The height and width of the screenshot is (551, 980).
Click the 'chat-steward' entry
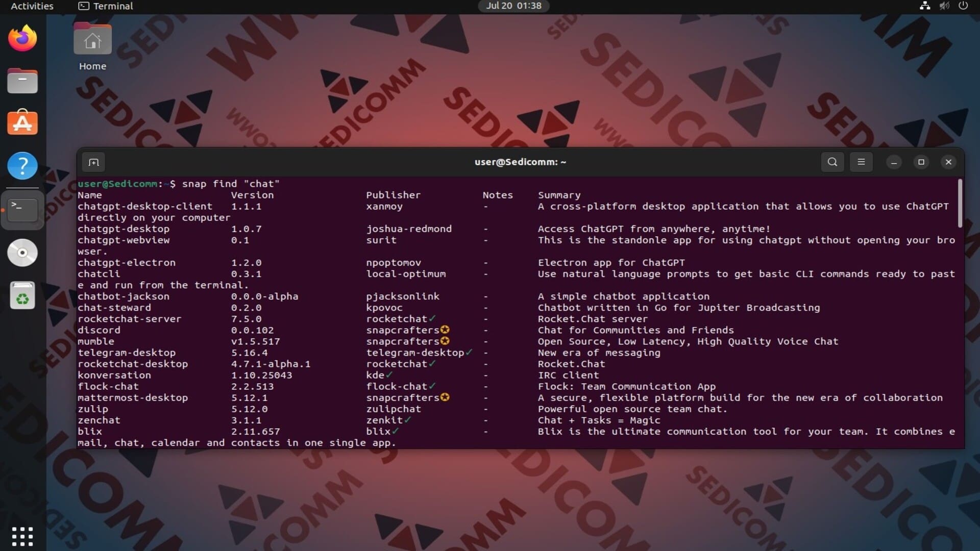coord(114,308)
